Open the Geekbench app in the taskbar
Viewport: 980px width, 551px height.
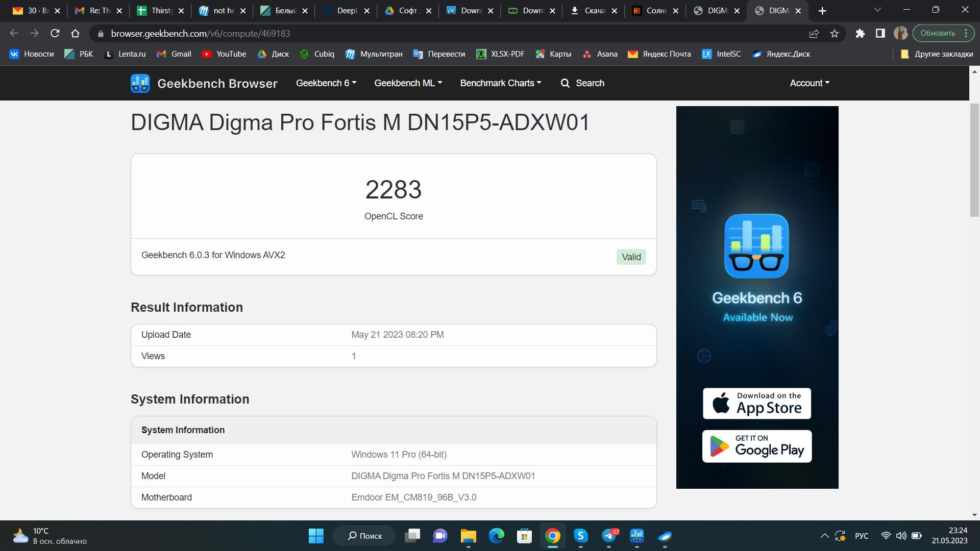tap(636, 536)
